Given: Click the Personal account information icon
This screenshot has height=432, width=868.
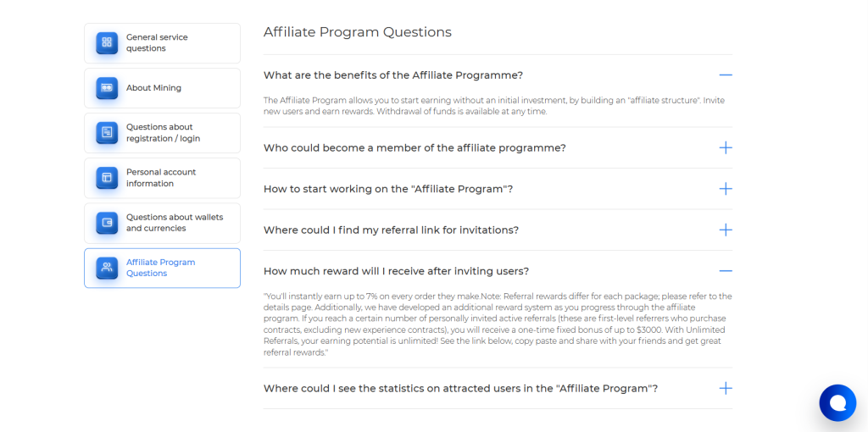Looking at the screenshot, I should point(107,178).
